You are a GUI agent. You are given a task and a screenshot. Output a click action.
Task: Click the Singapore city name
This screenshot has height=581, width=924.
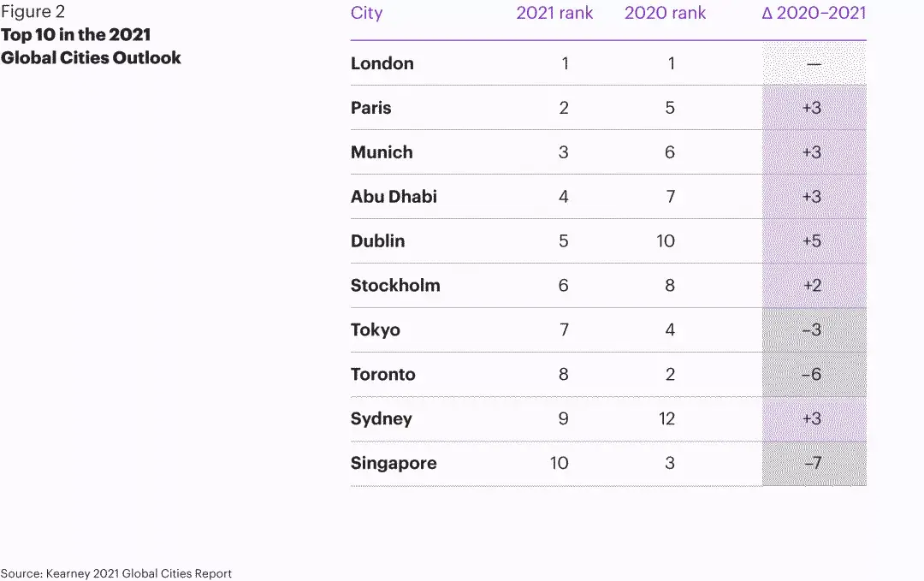click(x=394, y=463)
